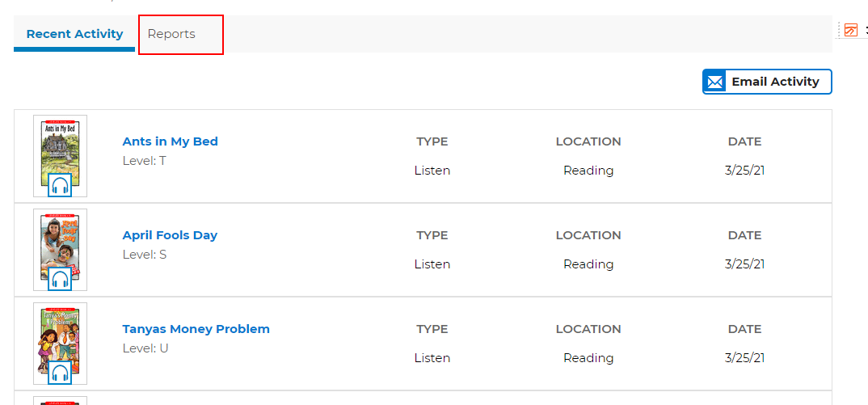Open the Tanyas Money Problem title link

click(196, 329)
